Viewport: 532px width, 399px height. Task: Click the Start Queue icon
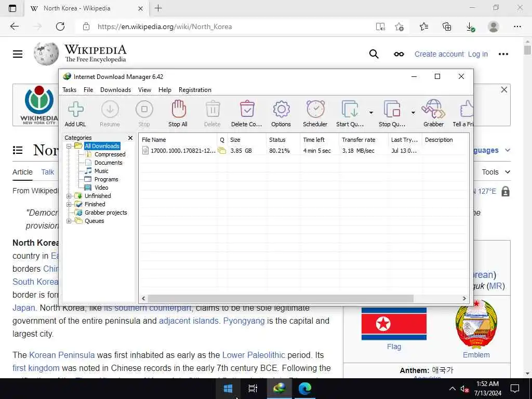[350, 114]
